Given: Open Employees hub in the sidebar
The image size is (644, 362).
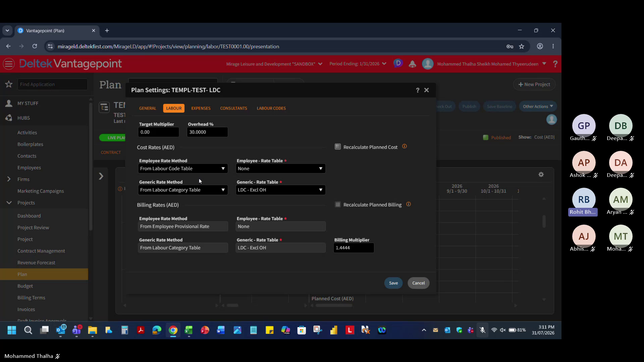Looking at the screenshot, I should coord(29,168).
